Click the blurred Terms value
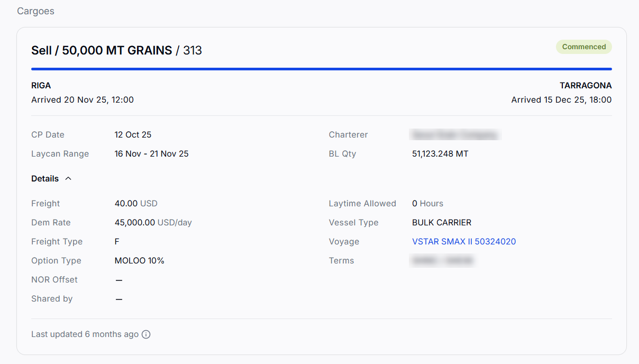The image size is (639, 364). click(x=442, y=261)
